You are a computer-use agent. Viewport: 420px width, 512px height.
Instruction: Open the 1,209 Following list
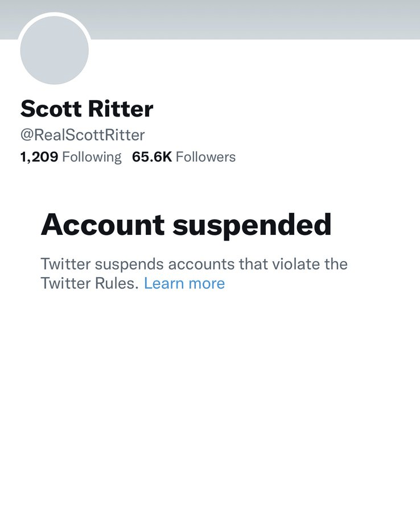(x=71, y=157)
